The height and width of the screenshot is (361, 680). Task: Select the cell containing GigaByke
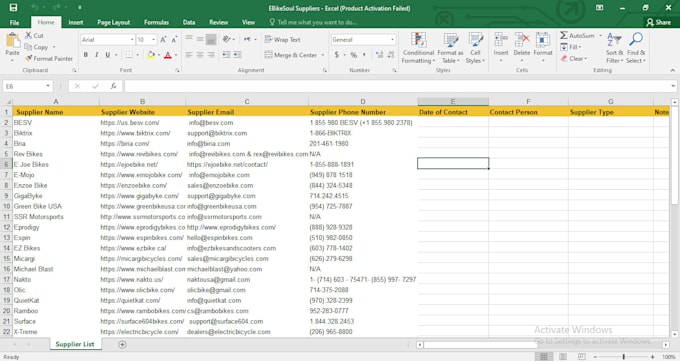56,196
